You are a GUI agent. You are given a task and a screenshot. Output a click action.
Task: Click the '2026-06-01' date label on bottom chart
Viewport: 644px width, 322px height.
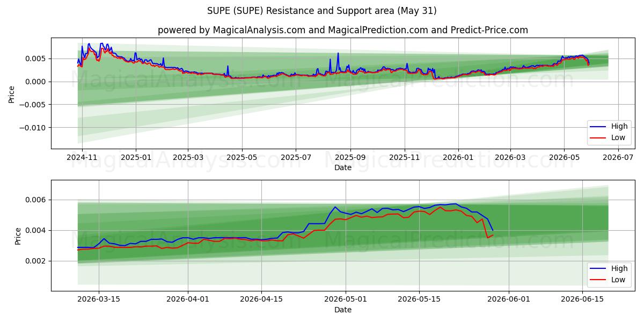pyautogui.click(x=509, y=299)
